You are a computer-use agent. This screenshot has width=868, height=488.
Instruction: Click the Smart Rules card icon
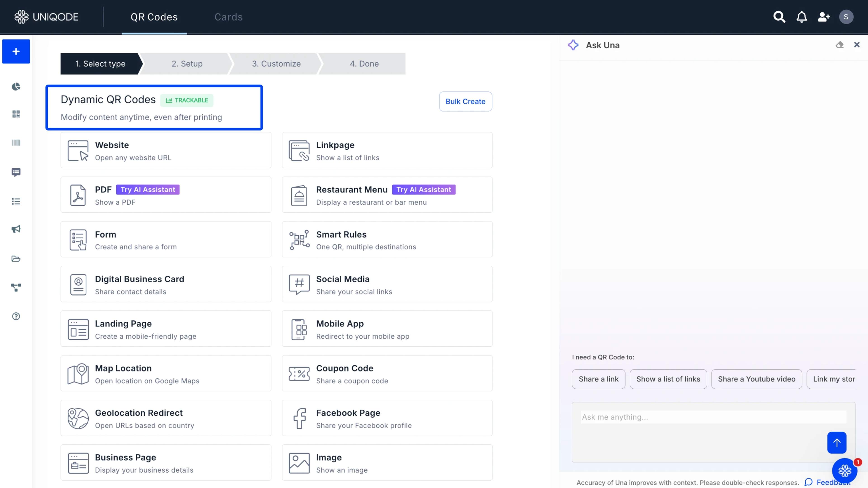tap(299, 240)
